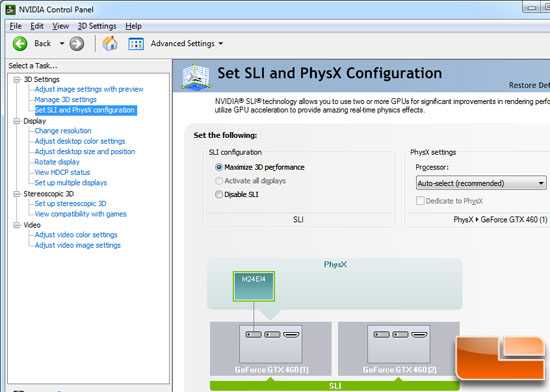The width and height of the screenshot is (550, 392).
Task: Open Change resolution page
Action: (x=63, y=131)
